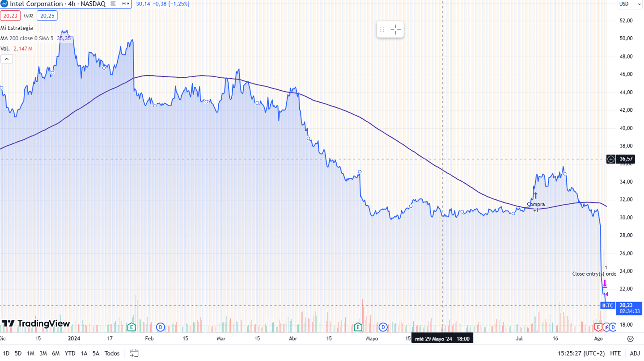Click the blue D dividend marker near August

[613, 327]
